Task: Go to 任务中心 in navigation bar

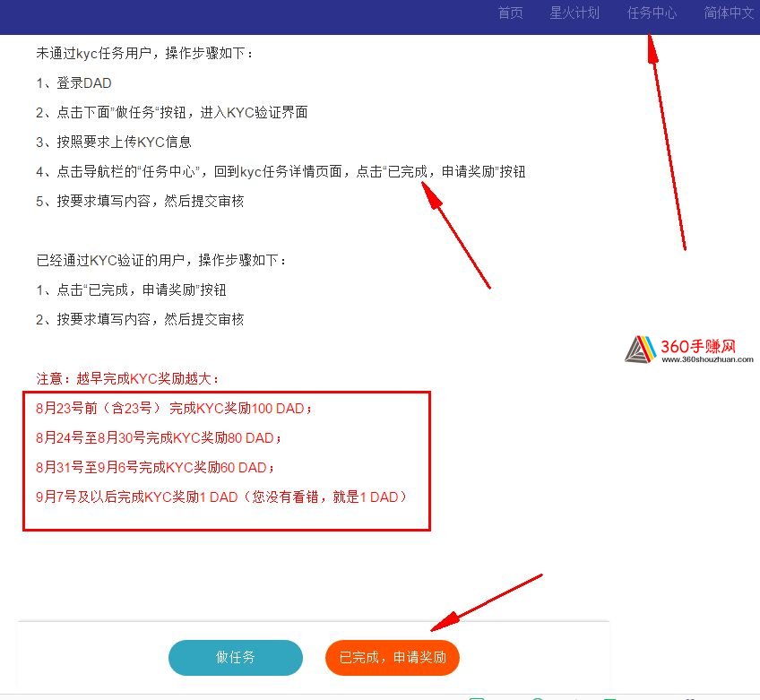Action: point(652,13)
